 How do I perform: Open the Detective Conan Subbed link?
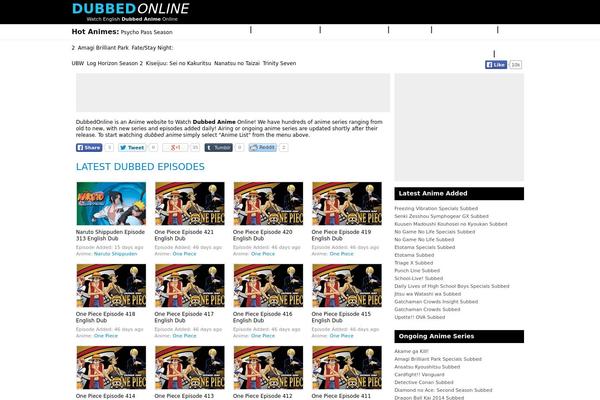coord(424,382)
